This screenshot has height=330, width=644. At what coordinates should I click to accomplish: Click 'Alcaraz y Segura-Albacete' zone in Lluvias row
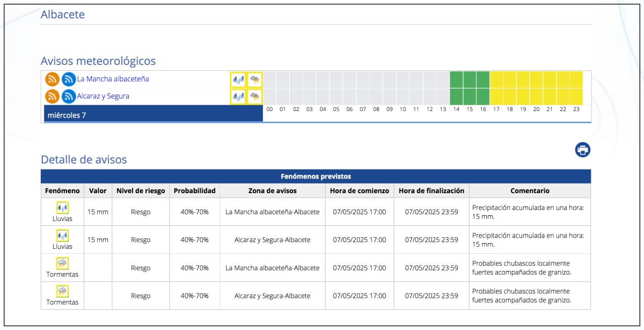(273, 240)
